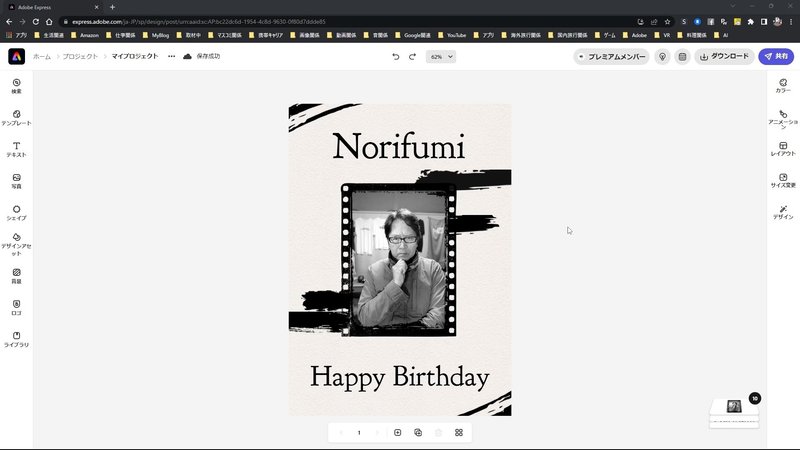
Task: Select the Text tool in left sidebar
Action: 16,149
